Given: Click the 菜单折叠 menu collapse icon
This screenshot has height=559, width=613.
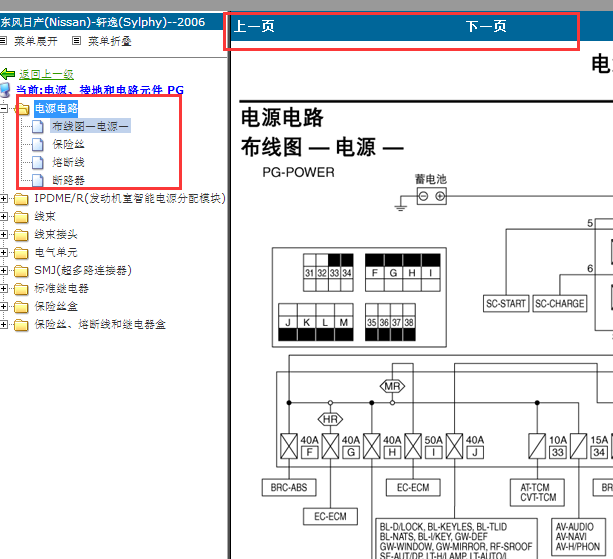Looking at the screenshot, I should [x=77, y=41].
